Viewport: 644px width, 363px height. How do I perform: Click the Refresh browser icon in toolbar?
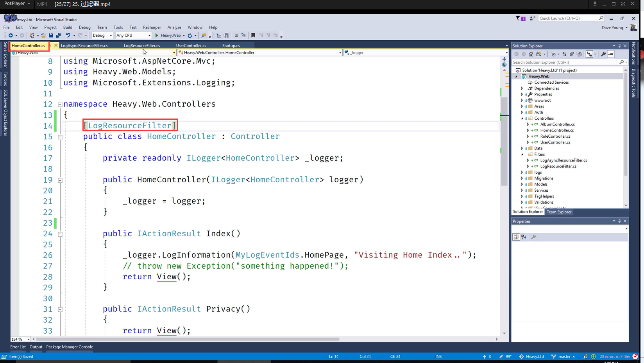pyautogui.click(x=190, y=35)
